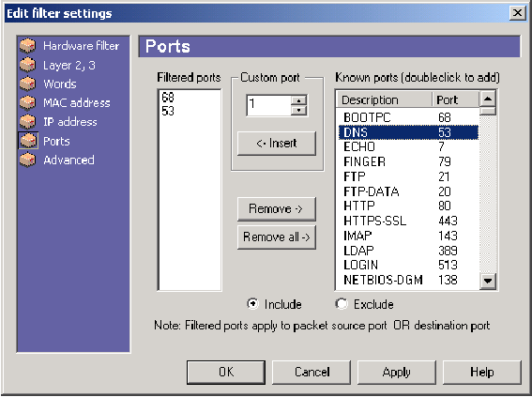This screenshot has height=397, width=532.
Task: Select the LOGIN row in known ports
Action: pyautogui.click(x=408, y=265)
